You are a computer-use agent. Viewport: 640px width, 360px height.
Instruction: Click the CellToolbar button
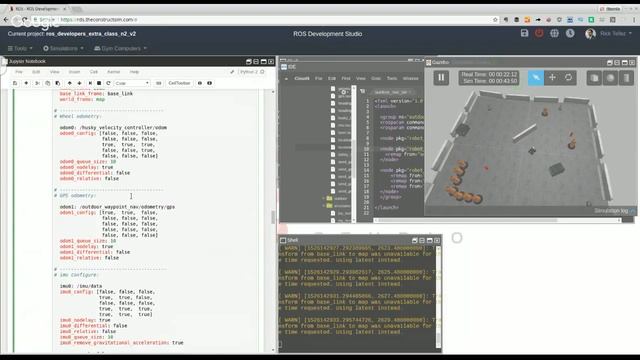point(179,83)
